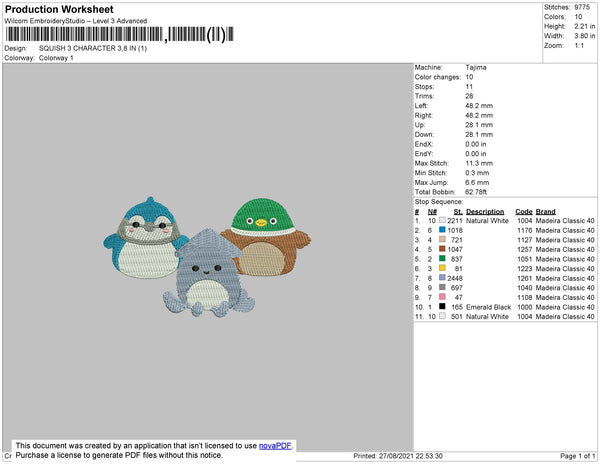Select Wilcom EmbroideryStudio Level 3 Advanced text
This screenshot has width=600, height=464.
point(76,21)
